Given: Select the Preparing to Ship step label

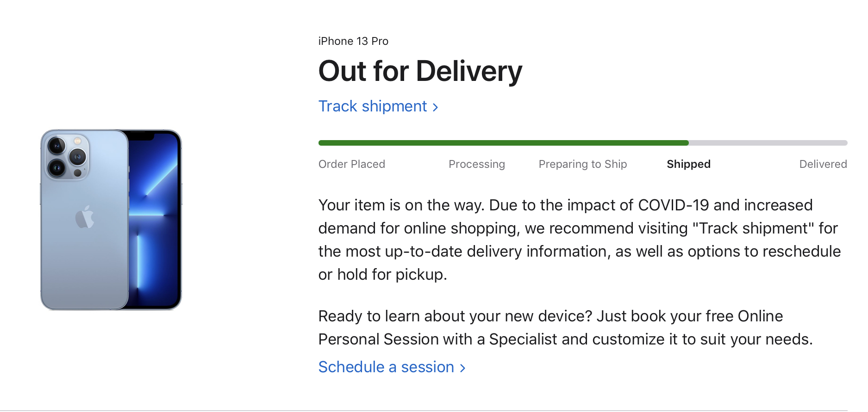Looking at the screenshot, I should [x=582, y=164].
